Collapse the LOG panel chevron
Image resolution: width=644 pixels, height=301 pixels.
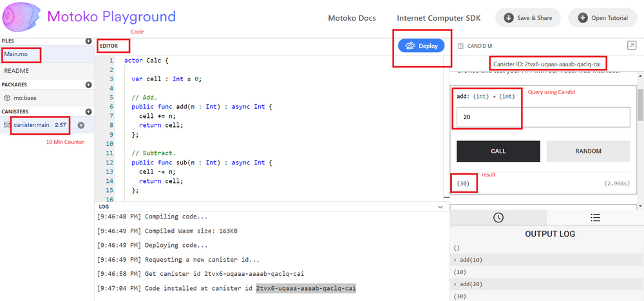440,207
